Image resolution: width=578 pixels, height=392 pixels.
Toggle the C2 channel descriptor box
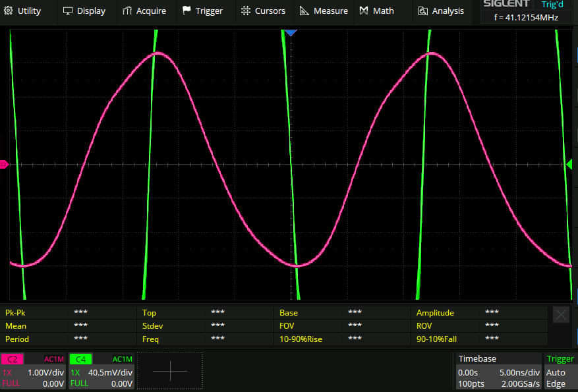[x=33, y=371]
